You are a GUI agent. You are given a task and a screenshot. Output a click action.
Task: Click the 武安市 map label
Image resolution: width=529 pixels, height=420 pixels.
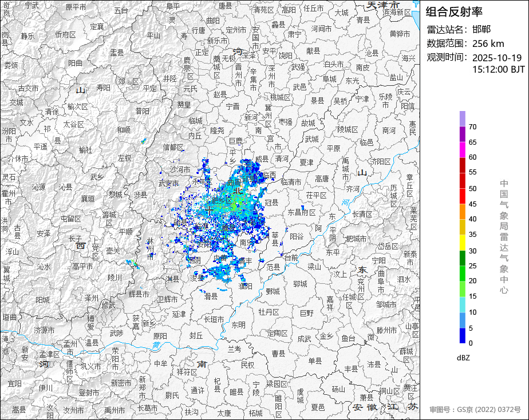168,183
